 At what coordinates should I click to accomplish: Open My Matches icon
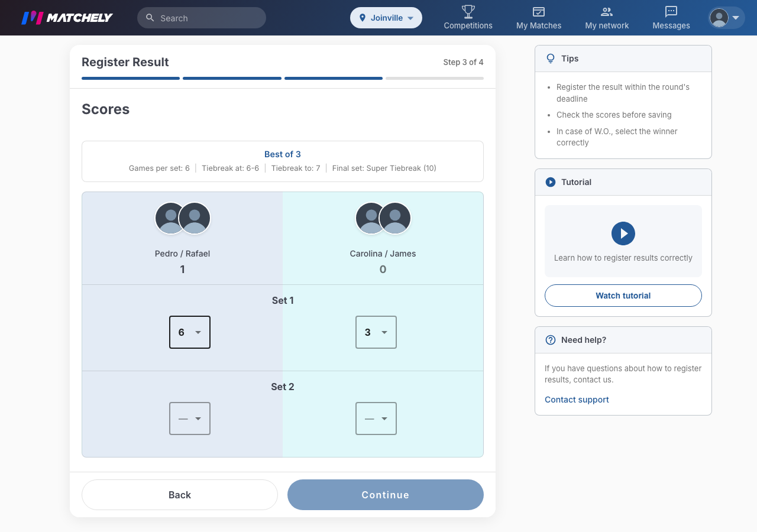[539, 11]
